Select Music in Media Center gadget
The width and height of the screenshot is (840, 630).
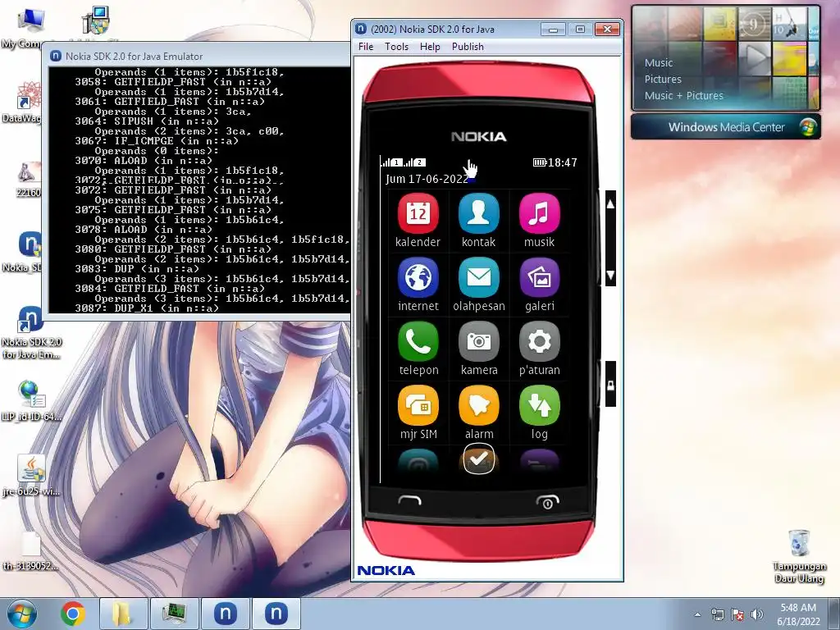point(659,62)
